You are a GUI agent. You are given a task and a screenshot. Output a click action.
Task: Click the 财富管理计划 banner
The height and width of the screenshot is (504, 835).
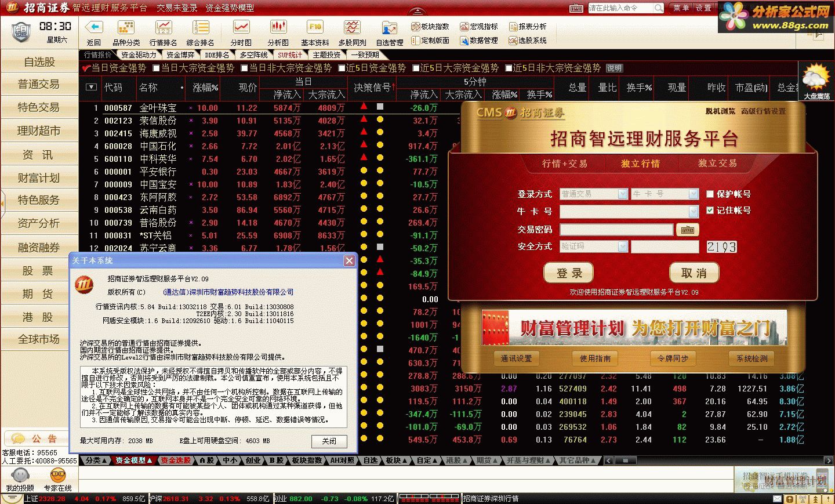coord(634,328)
